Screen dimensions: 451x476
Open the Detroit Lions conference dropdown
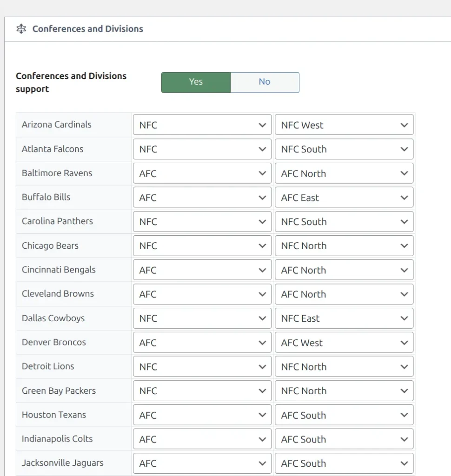tap(202, 366)
